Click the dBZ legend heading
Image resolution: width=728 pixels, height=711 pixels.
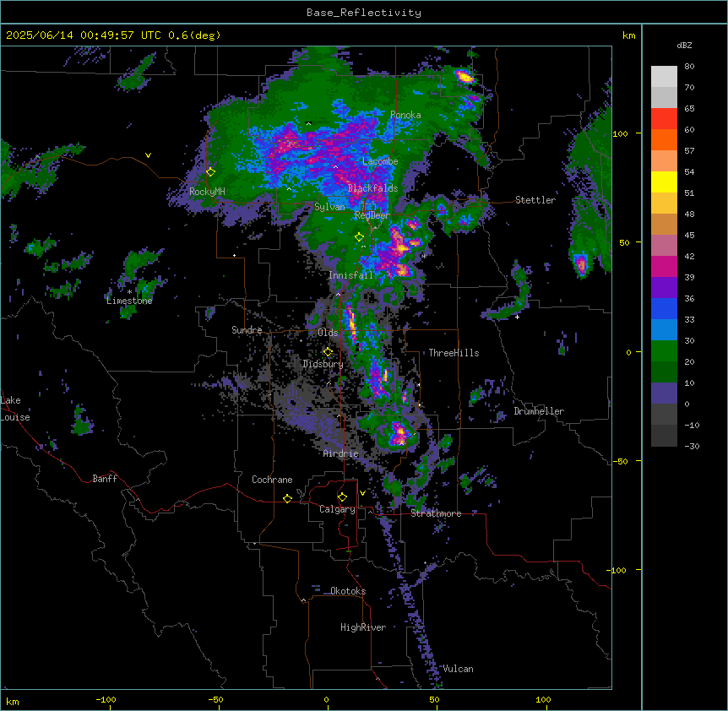click(684, 45)
